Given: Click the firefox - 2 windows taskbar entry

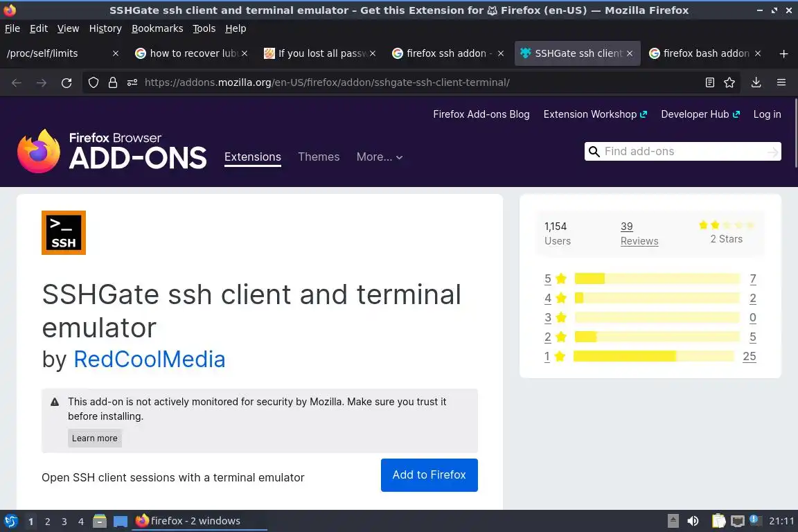Looking at the screenshot, I should 199,521.
